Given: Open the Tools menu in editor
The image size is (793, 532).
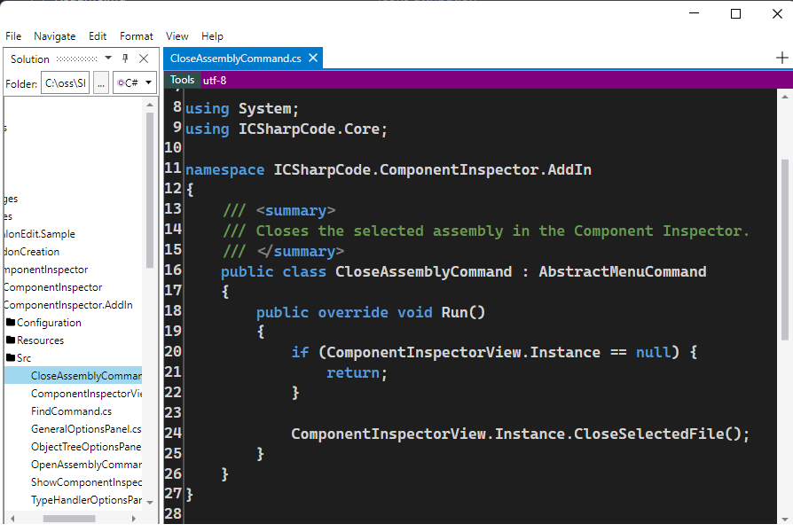Looking at the screenshot, I should click(x=182, y=80).
